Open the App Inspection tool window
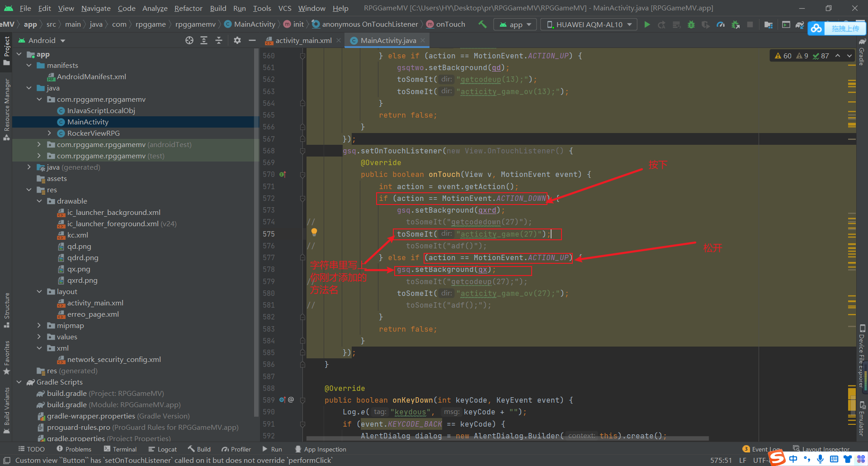Viewport: 868px width, 466px height. point(321,449)
